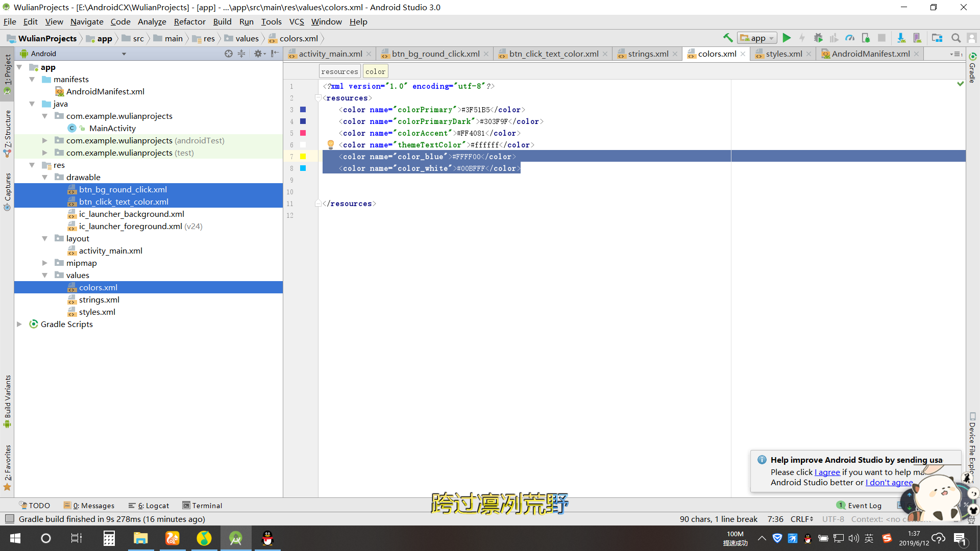Viewport: 980px width, 551px height.
Task: Click the resources breadcrumb in editor
Action: coord(339,71)
